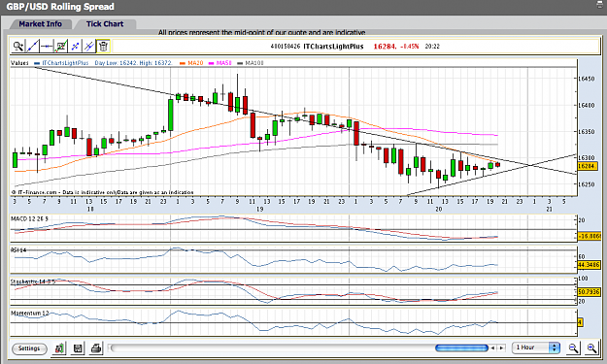This screenshot has width=607, height=364.
Task: Click the MACD 12 26 9 panel label
Action: coord(29,219)
